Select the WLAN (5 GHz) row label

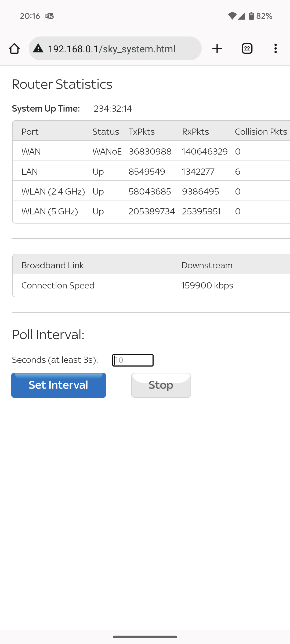tap(50, 211)
